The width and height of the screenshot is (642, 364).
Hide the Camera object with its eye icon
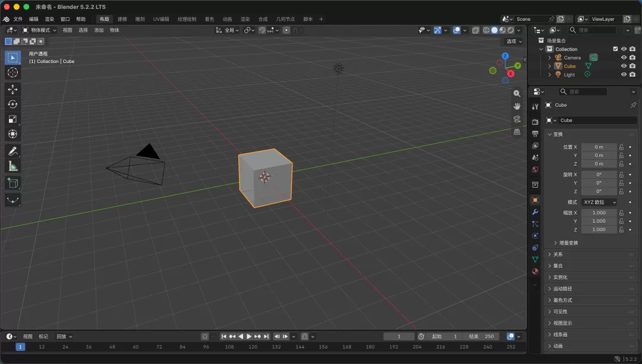(624, 58)
